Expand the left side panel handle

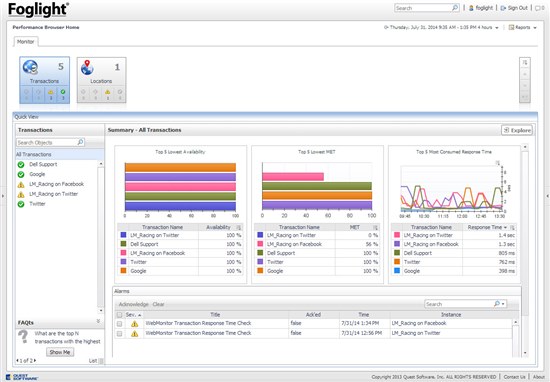(x=3, y=195)
